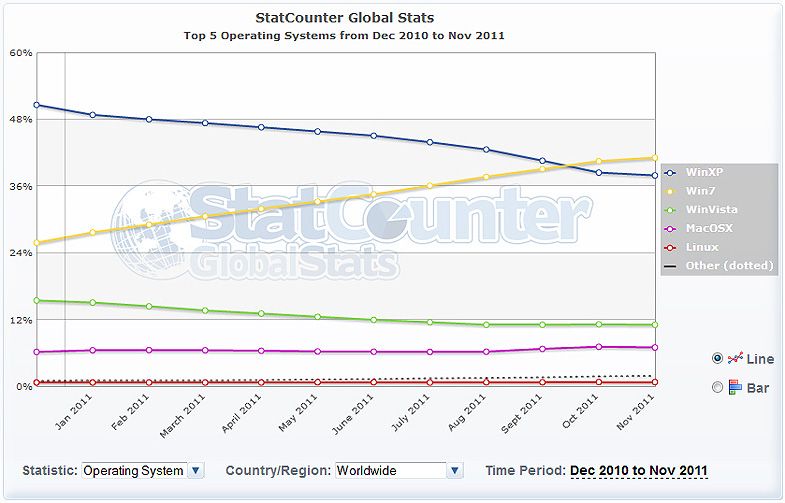The width and height of the screenshot is (785, 503).
Task: Click the Time Period date range link
Action: pyautogui.click(x=638, y=471)
